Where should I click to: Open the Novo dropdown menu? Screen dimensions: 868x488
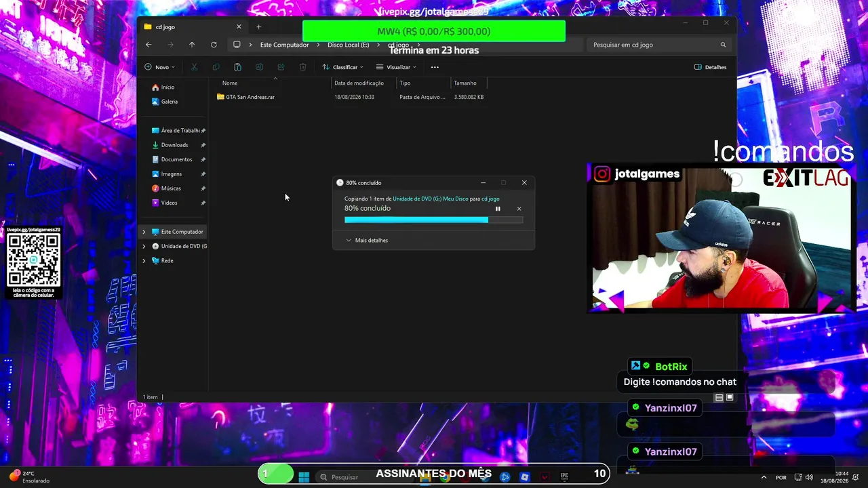click(x=159, y=67)
